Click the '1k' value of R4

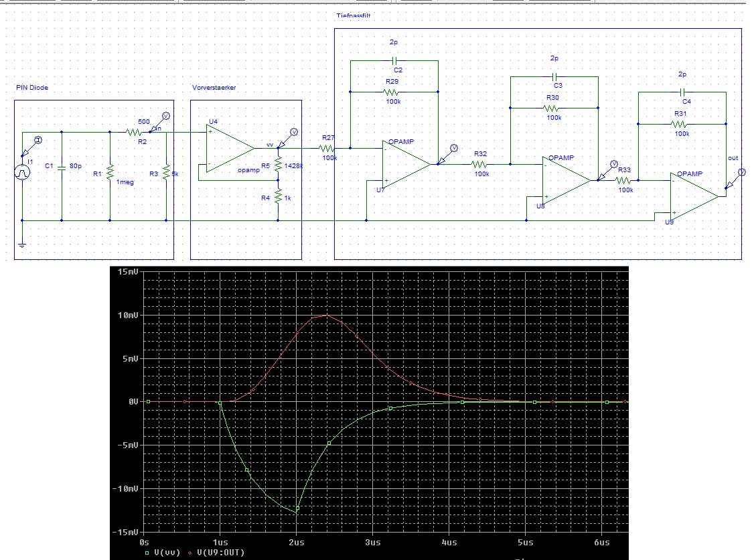coord(287,198)
